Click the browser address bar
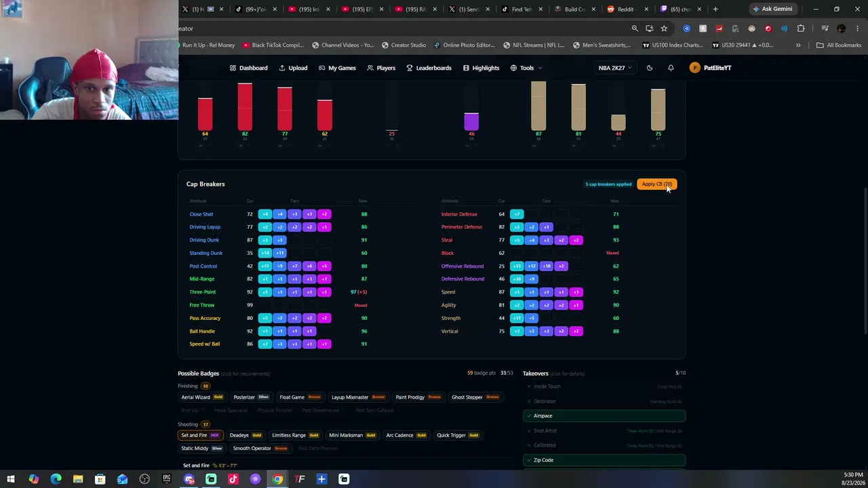Image resolution: width=868 pixels, height=488 pixels. coord(400,28)
